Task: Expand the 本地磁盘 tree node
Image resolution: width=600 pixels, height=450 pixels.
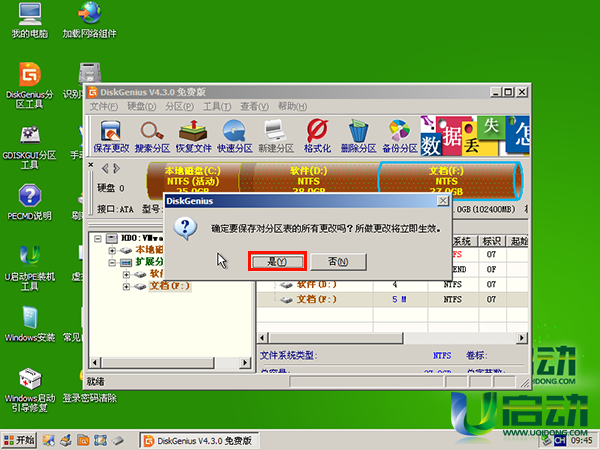Action: pos(112,250)
